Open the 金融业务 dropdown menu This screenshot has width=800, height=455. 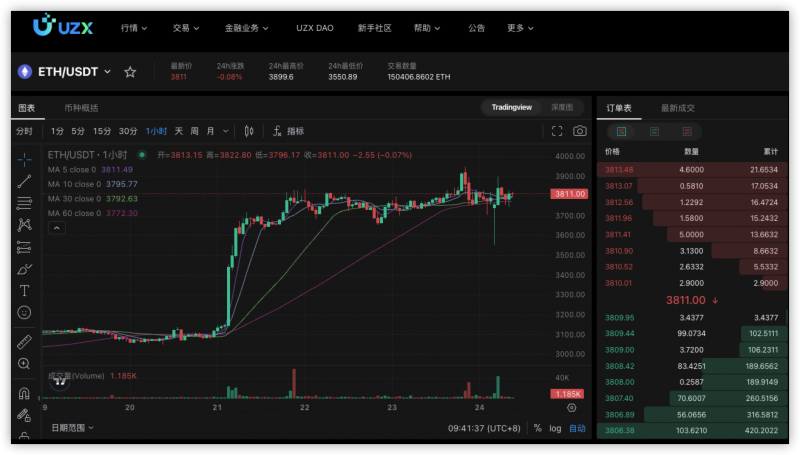coord(246,28)
